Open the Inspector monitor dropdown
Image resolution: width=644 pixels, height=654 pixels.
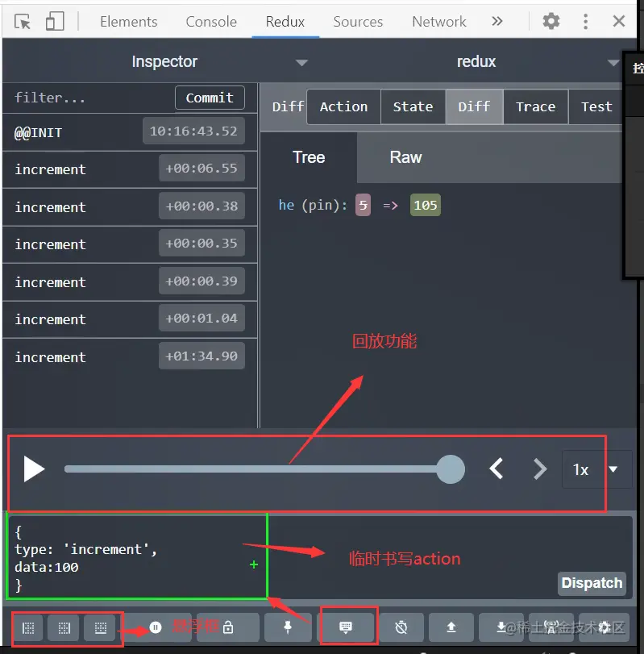click(x=301, y=63)
